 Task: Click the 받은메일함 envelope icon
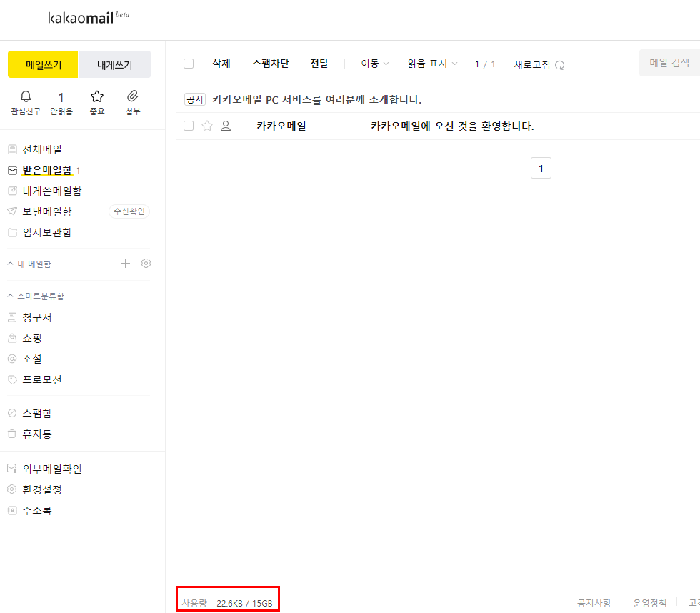click(13, 170)
